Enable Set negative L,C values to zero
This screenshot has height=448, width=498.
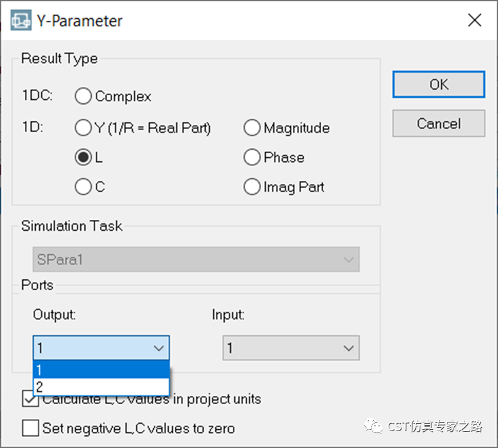(30, 428)
